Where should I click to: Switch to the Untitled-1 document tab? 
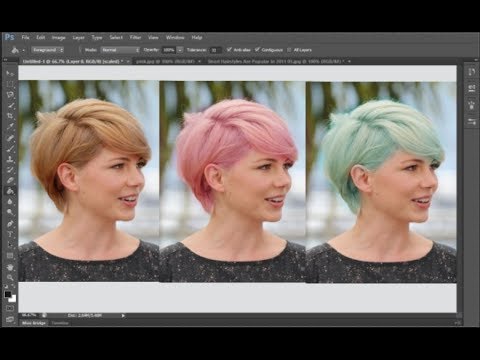73,61
